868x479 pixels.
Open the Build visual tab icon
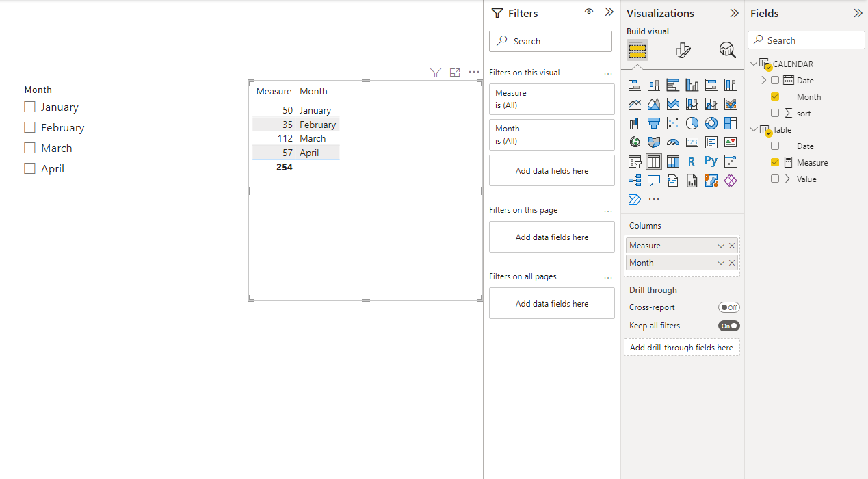point(637,50)
